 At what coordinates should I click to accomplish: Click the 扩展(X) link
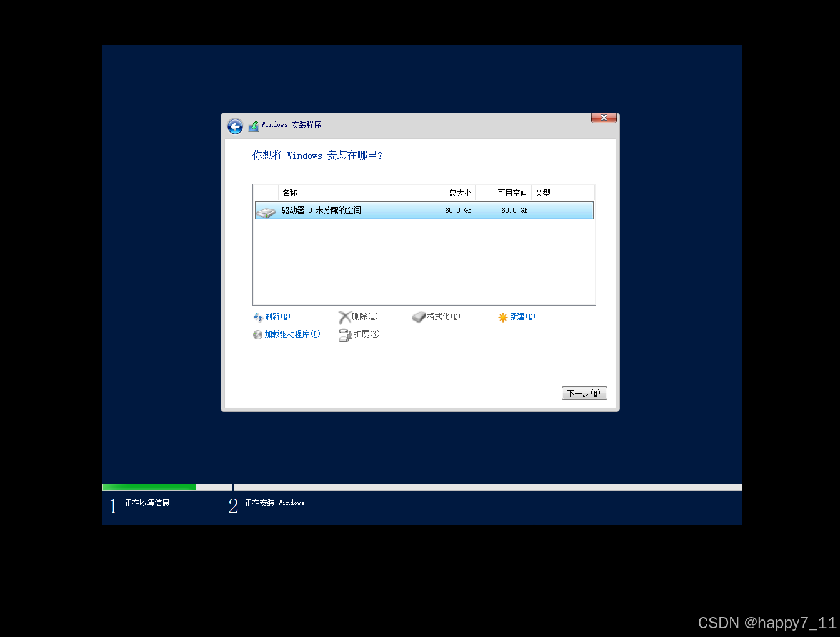pos(367,334)
